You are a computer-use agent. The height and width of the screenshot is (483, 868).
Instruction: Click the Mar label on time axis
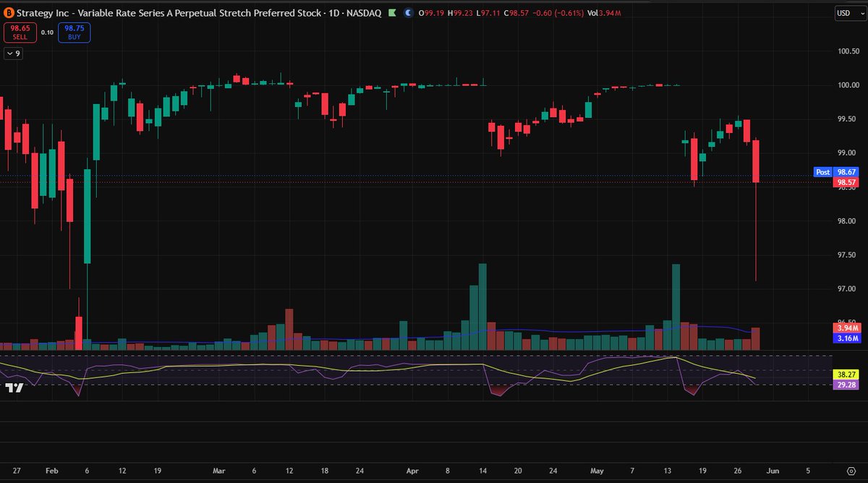point(218,470)
